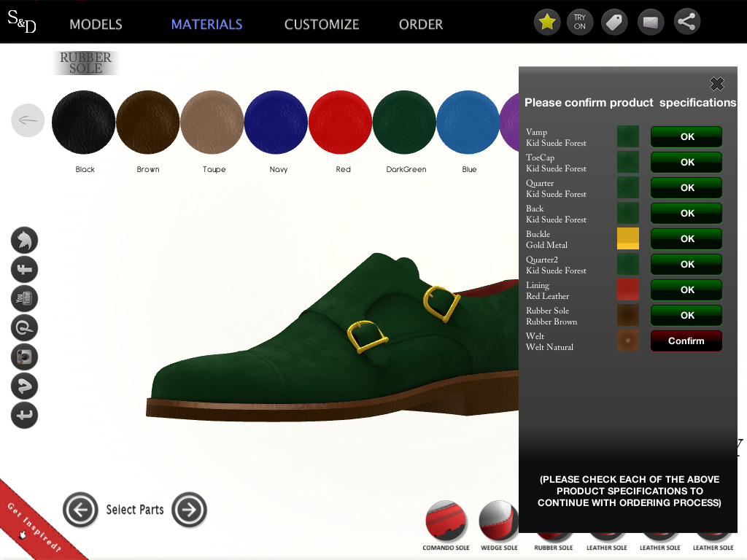
Task: Open the Customize tab
Action: (x=322, y=24)
